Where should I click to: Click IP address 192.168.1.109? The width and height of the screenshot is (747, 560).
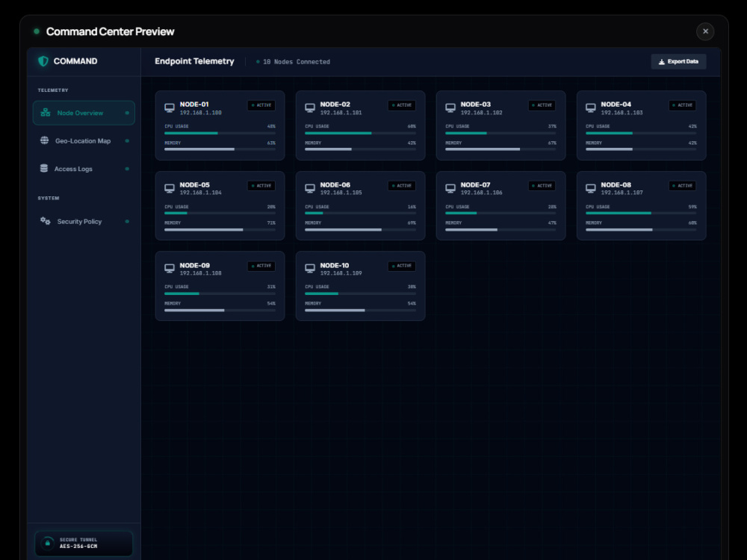(x=341, y=273)
